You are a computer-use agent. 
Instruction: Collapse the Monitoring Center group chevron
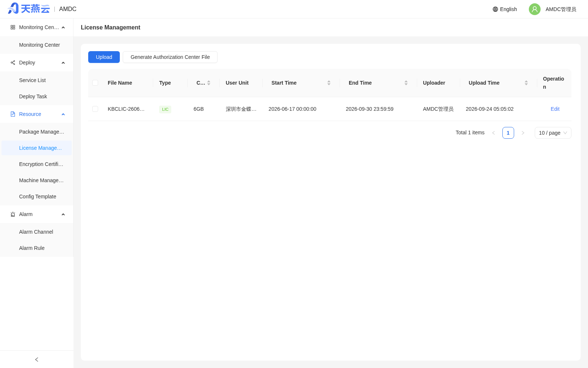pos(63,28)
